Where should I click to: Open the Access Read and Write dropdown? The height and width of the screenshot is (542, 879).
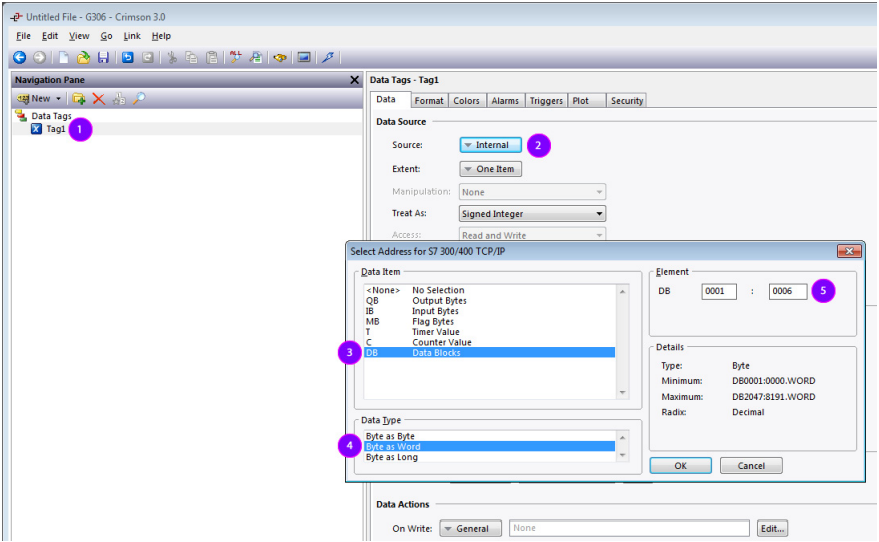click(532, 235)
